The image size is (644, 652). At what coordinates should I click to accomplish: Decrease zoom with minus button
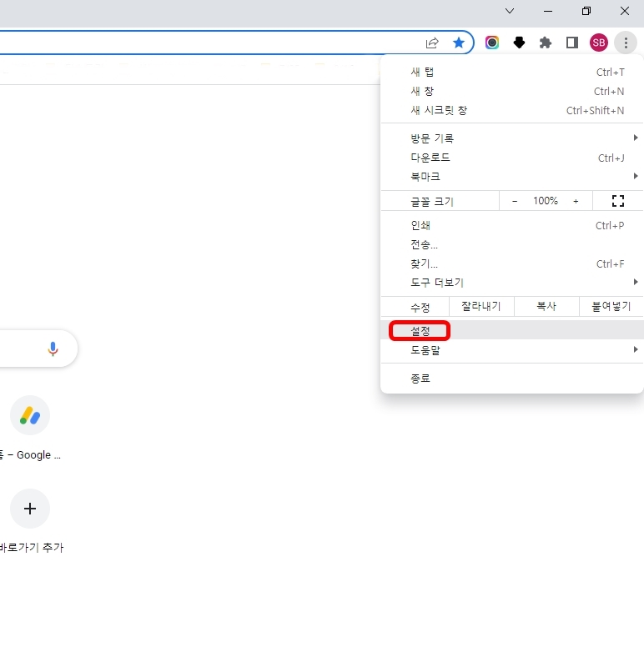tap(515, 201)
